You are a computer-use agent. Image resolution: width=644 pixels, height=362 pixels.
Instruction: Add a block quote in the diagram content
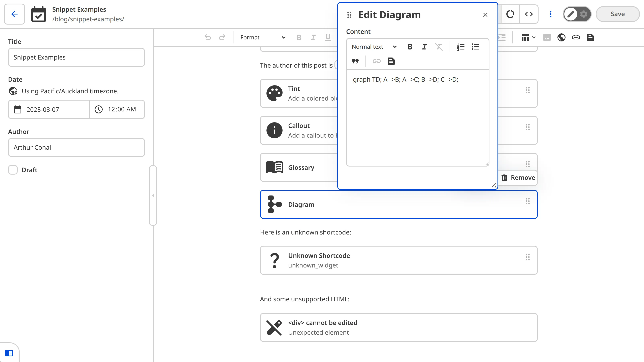pos(355,61)
